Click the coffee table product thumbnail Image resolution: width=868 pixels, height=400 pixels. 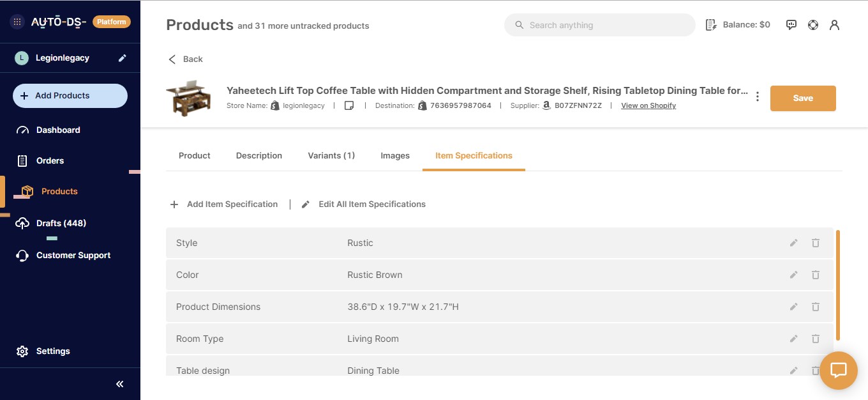pos(188,98)
